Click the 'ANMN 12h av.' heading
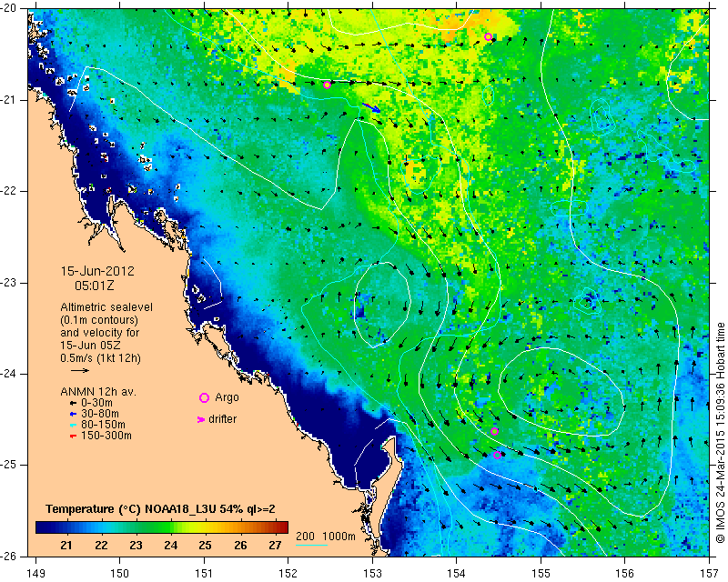This screenshot has height=582, width=728. click(98, 392)
